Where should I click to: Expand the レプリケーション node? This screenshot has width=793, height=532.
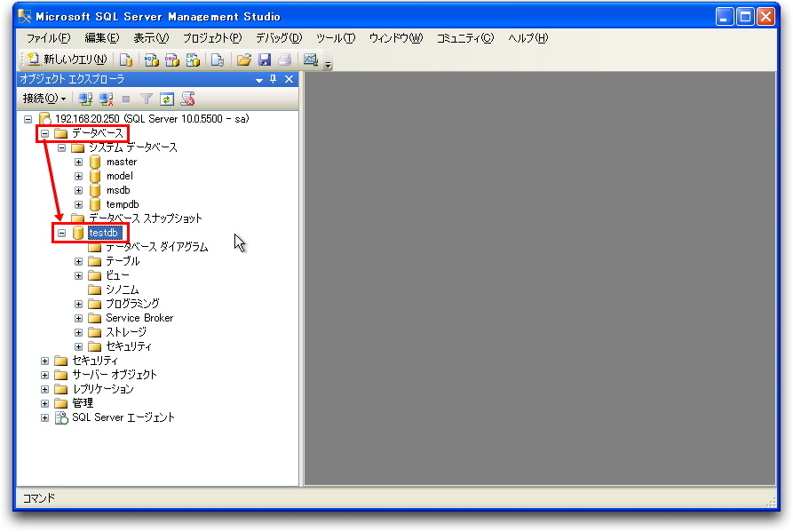click(x=45, y=389)
